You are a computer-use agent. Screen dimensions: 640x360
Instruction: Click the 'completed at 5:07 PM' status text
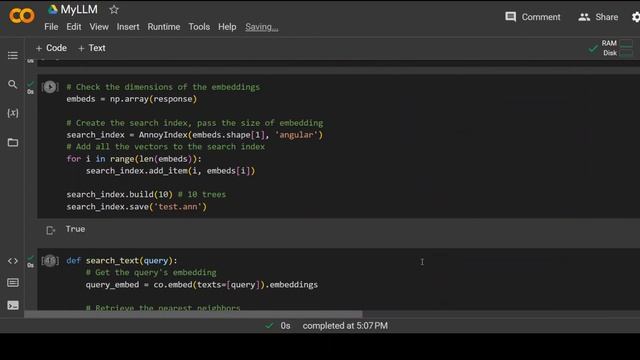[x=345, y=326]
